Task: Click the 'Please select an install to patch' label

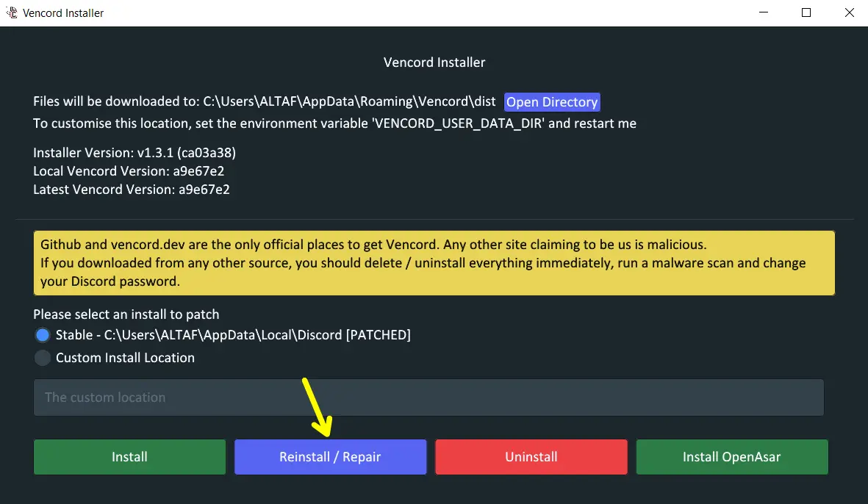Action: (x=126, y=314)
